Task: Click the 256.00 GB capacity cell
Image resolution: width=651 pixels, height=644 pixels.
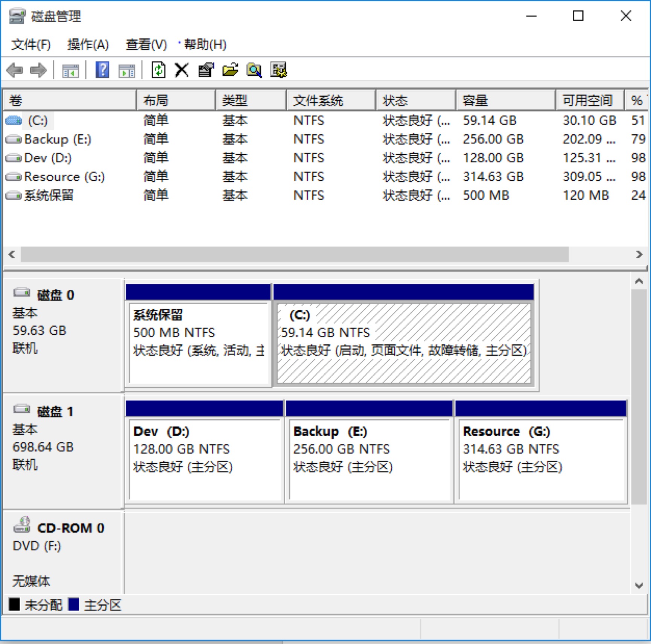Action: (493, 139)
